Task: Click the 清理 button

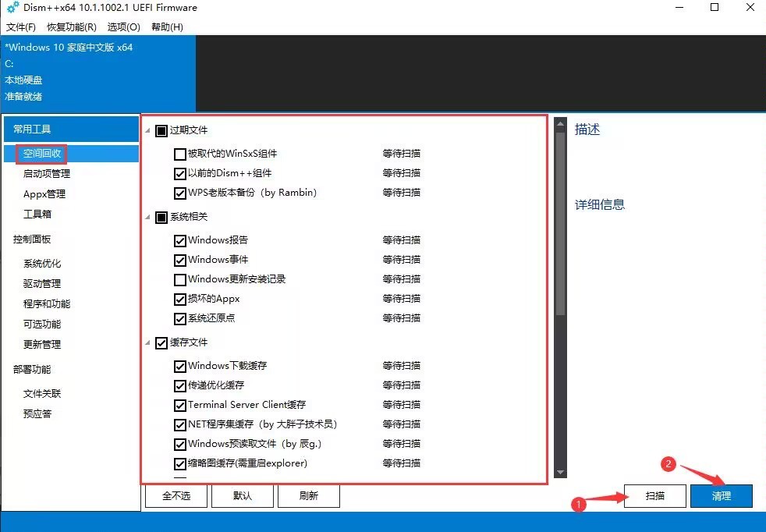Action: click(x=721, y=495)
